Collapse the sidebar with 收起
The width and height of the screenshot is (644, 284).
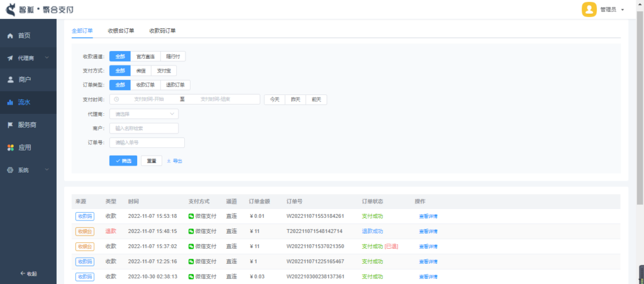click(28, 273)
